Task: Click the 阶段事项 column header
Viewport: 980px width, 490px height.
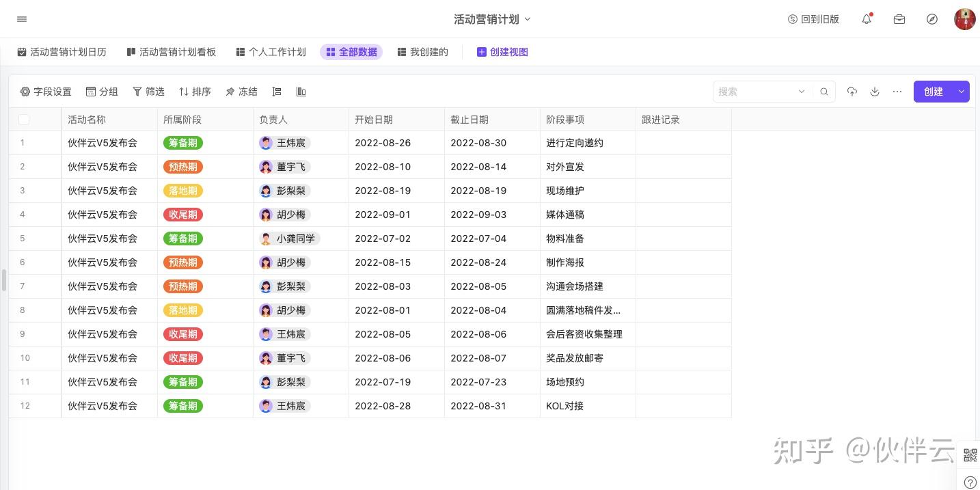Action: [x=588, y=120]
